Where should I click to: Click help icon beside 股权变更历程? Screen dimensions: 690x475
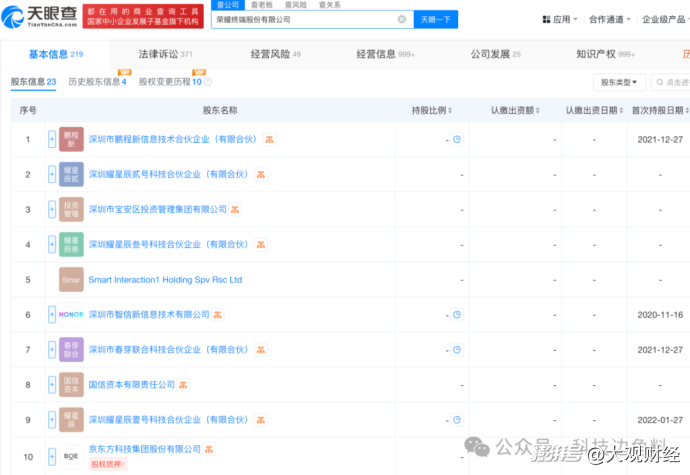208,82
